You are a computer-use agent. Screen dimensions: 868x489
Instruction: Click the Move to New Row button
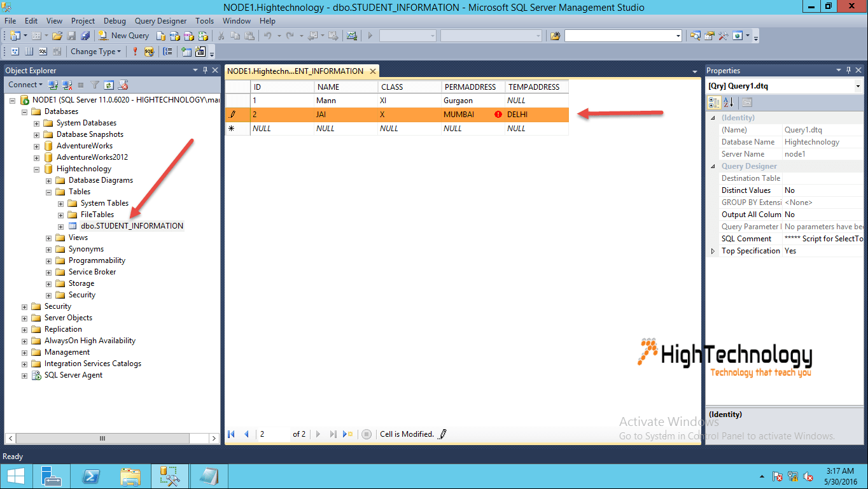tap(347, 434)
